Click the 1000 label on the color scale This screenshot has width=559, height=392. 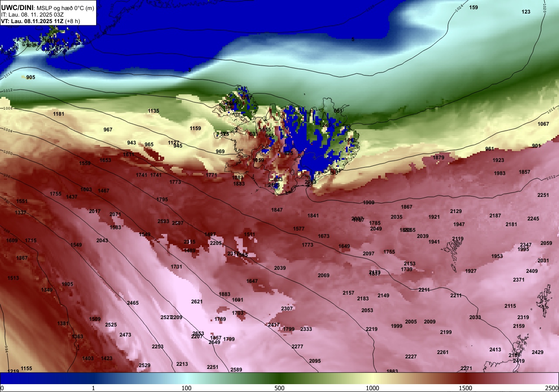[x=372, y=388]
